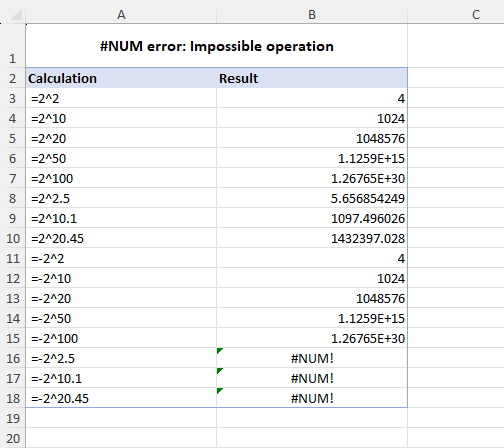504x448 pixels.
Task: Click result 1048576 in row 5
Action: (x=312, y=138)
